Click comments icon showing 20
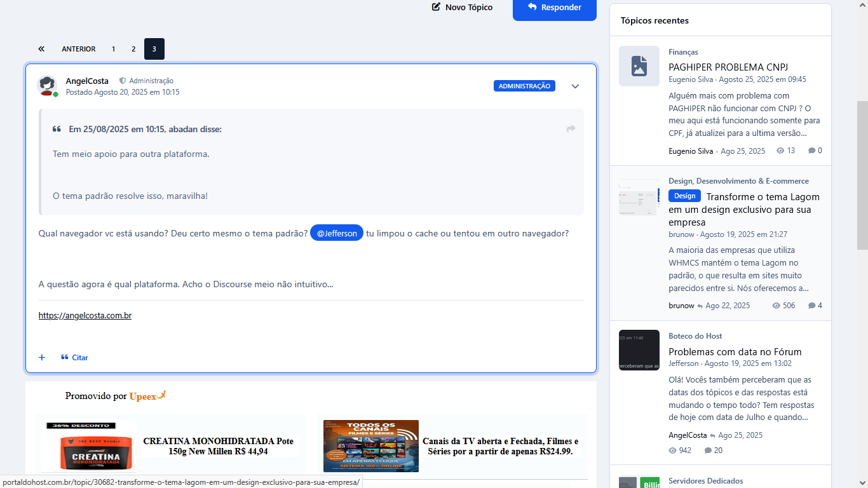Screen dimensions: 868x488 click(x=708, y=451)
